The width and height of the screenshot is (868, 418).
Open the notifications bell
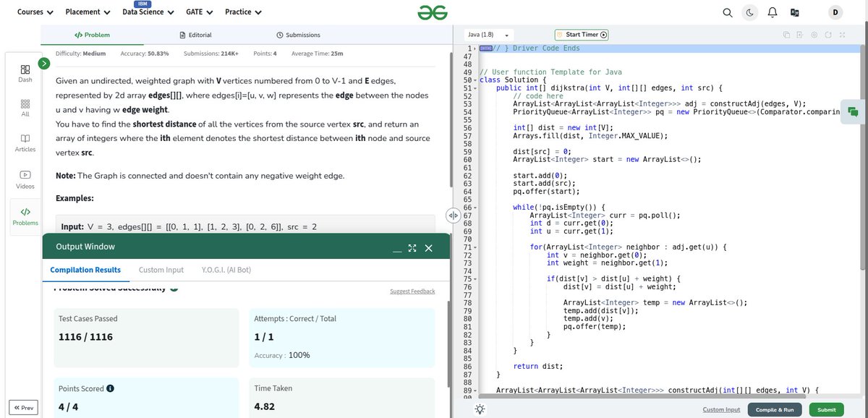tap(772, 12)
